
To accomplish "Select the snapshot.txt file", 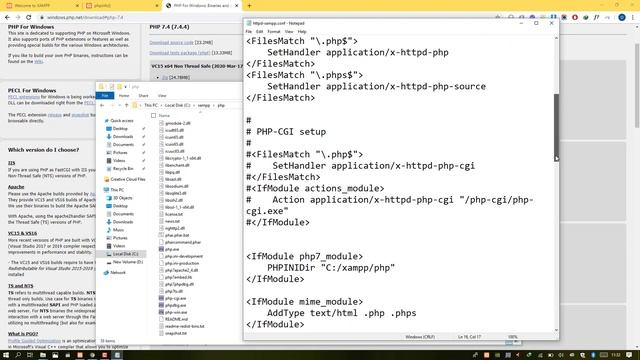I will click(176, 333).
